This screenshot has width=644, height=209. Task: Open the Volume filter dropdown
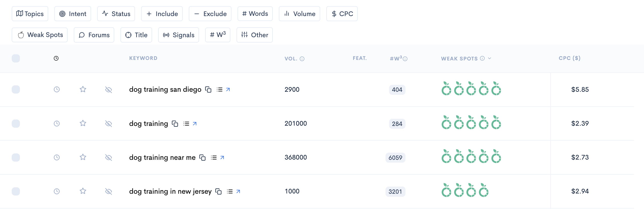[299, 14]
